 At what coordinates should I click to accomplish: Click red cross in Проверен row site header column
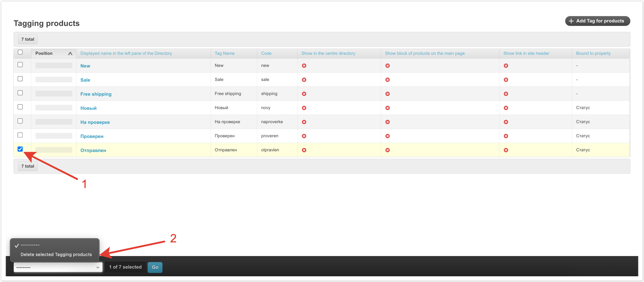click(x=506, y=136)
